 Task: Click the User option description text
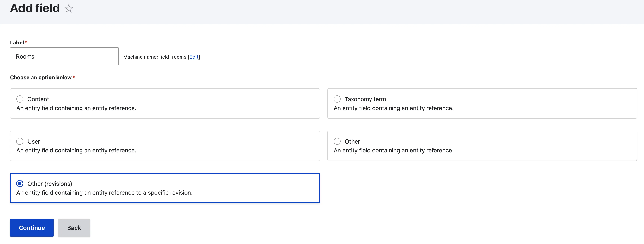click(76, 150)
